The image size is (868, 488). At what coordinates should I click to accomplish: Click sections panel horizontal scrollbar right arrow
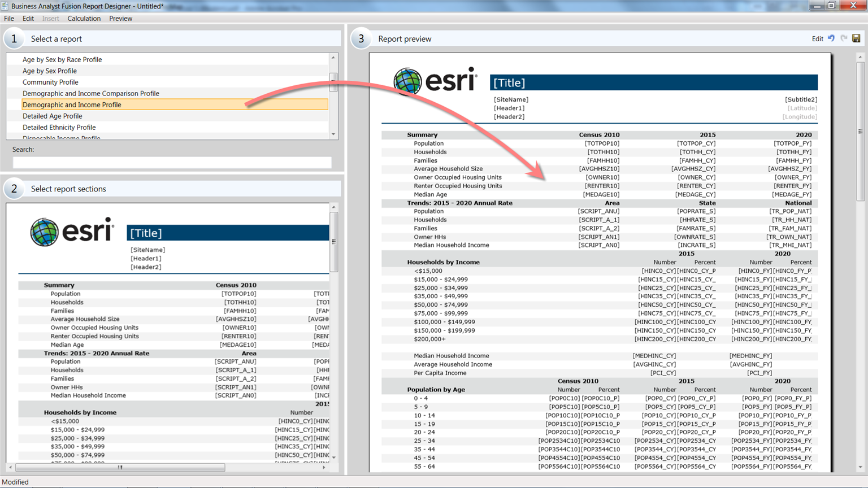tap(324, 468)
